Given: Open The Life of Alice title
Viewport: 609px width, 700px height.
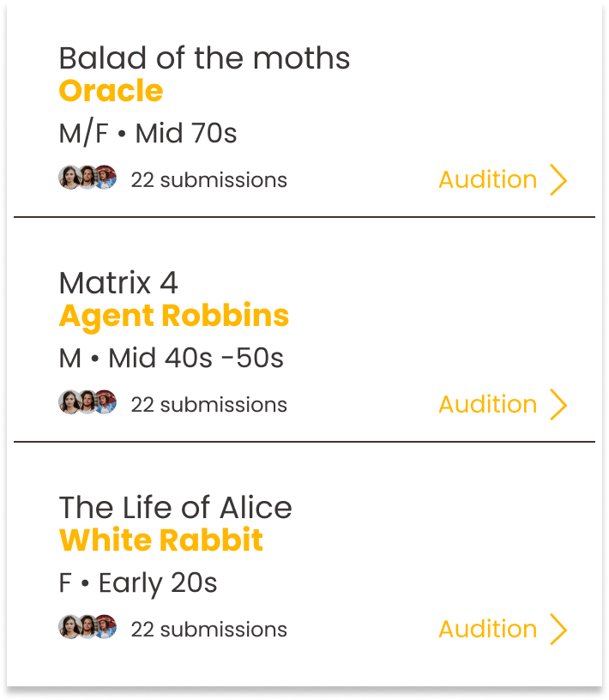Looking at the screenshot, I should pos(175,508).
